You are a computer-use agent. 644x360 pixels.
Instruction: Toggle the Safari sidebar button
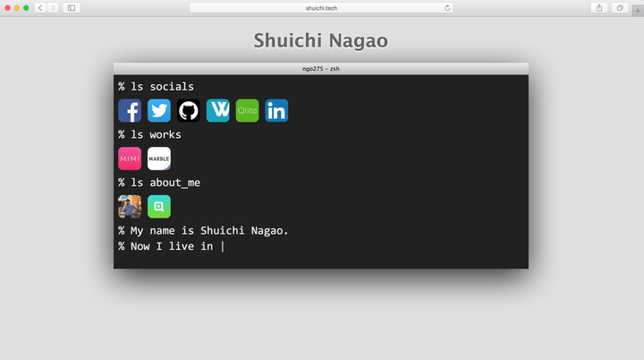coord(72,8)
